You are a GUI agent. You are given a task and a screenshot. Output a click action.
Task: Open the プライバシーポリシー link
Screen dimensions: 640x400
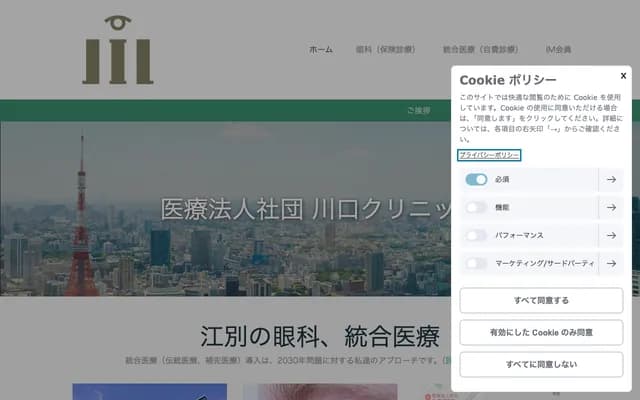click(x=489, y=155)
